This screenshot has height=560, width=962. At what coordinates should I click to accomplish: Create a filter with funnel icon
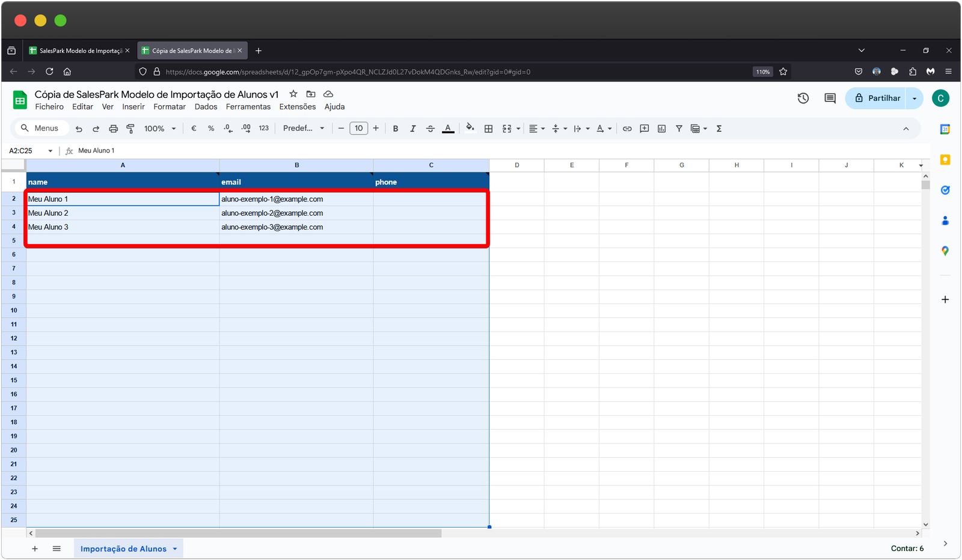(679, 129)
